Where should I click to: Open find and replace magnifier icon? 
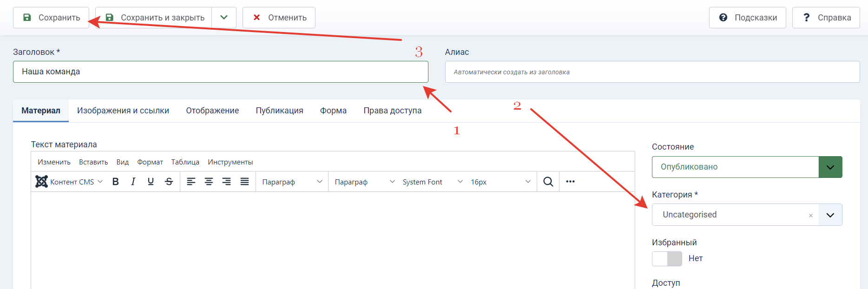click(x=548, y=182)
